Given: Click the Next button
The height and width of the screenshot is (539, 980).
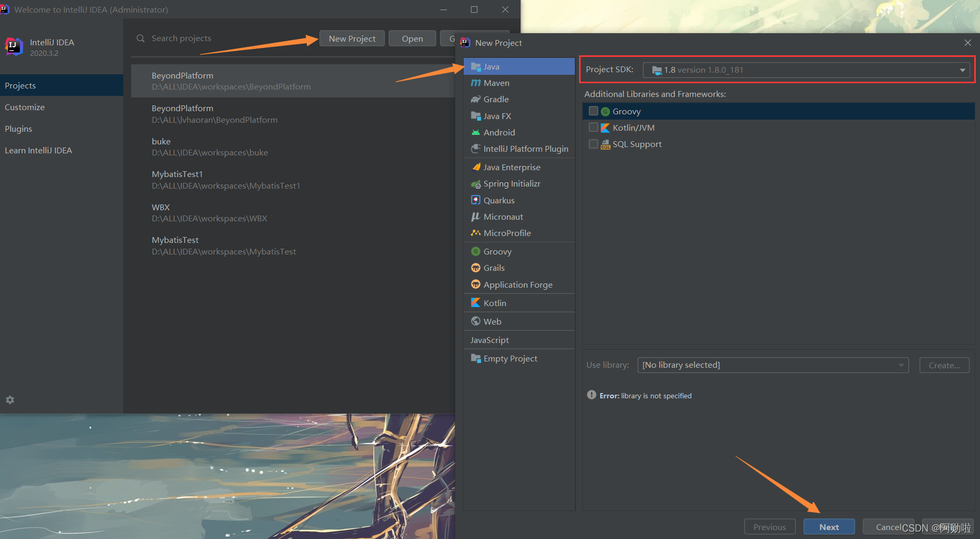Looking at the screenshot, I should point(829,527).
